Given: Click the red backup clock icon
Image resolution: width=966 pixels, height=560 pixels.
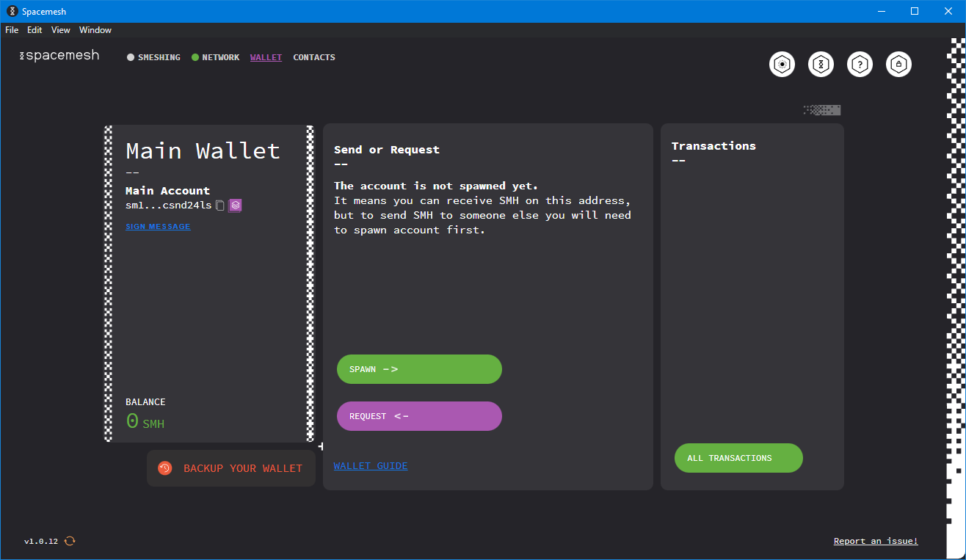Looking at the screenshot, I should point(165,468).
